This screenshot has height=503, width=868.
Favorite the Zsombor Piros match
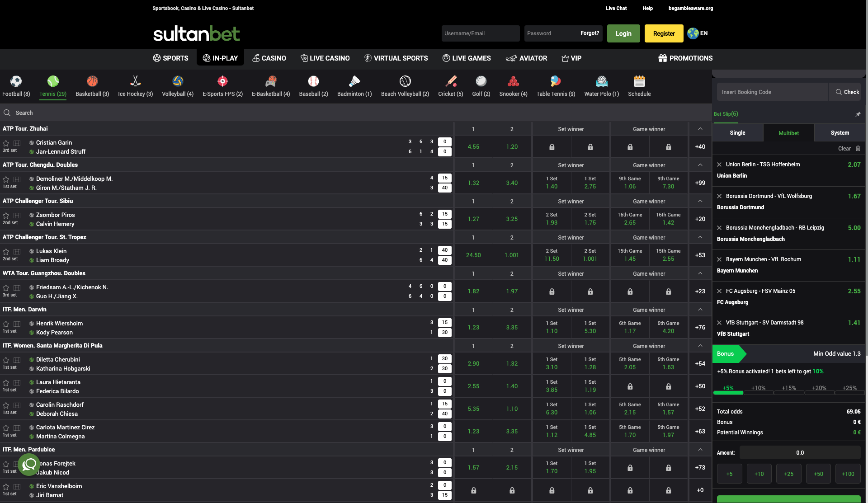pos(6,216)
